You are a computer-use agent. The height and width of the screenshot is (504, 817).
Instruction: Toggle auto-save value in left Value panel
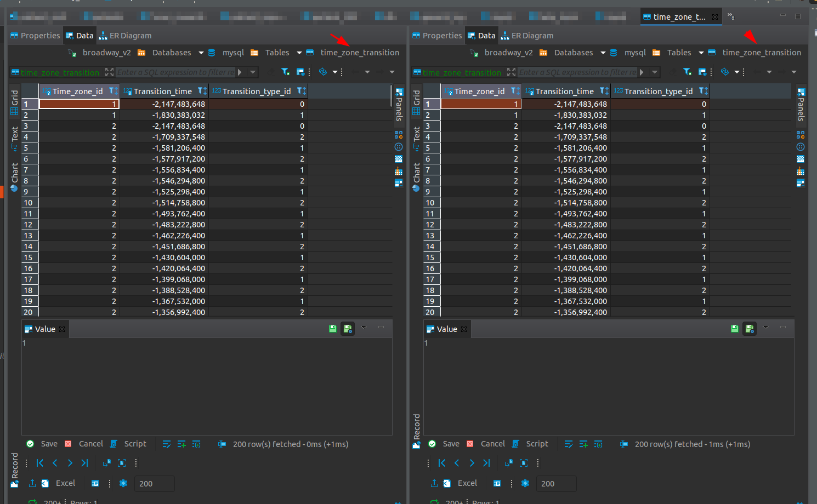pos(348,329)
